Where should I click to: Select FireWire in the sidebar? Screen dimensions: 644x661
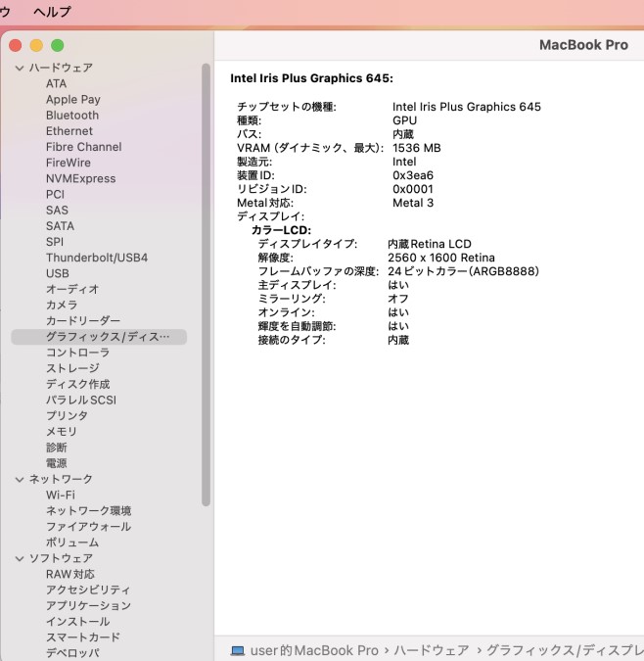[x=69, y=163]
